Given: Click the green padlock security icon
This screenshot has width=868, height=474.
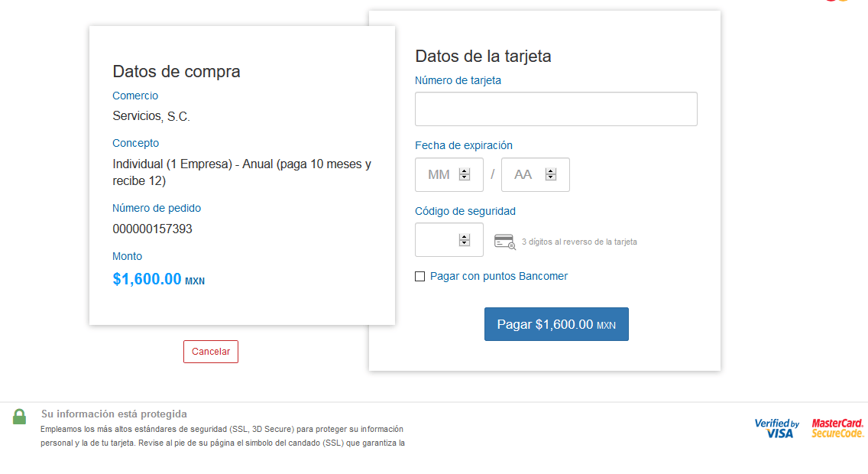Looking at the screenshot, I should pyautogui.click(x=19, y=417).
